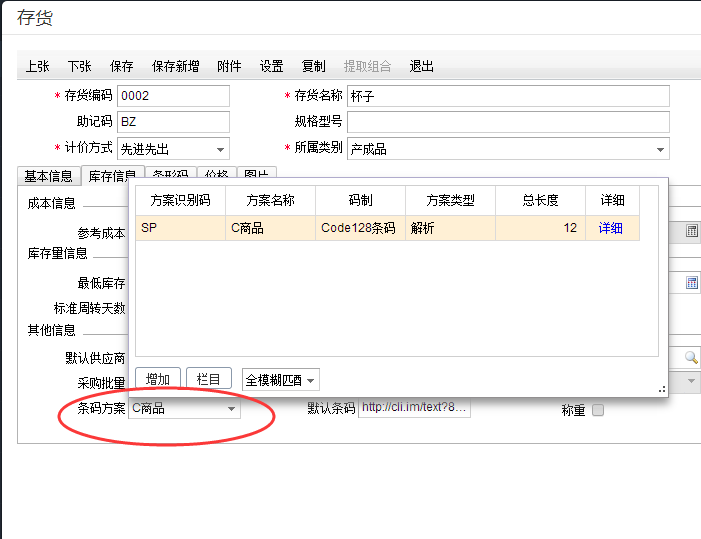Switch to the 库存信息 tab

(111, 176)
